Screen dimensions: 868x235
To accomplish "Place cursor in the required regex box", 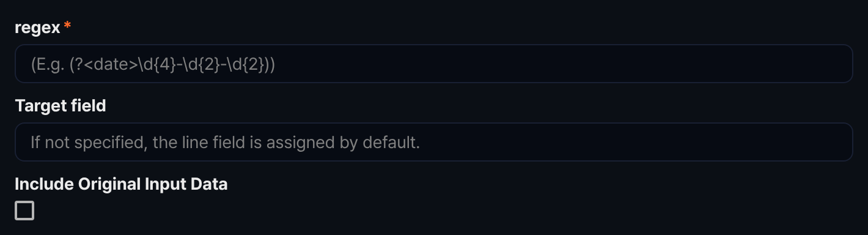I will (433, 64).
